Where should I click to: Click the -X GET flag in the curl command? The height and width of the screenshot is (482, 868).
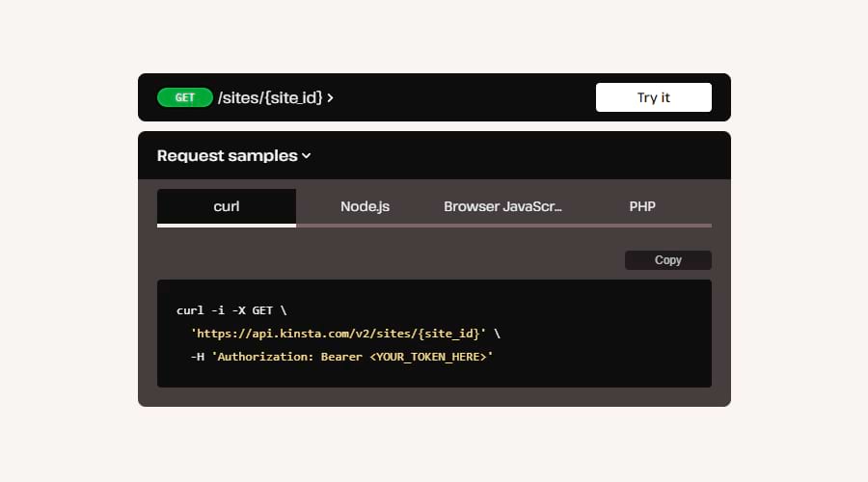click(x=252, y=310)
